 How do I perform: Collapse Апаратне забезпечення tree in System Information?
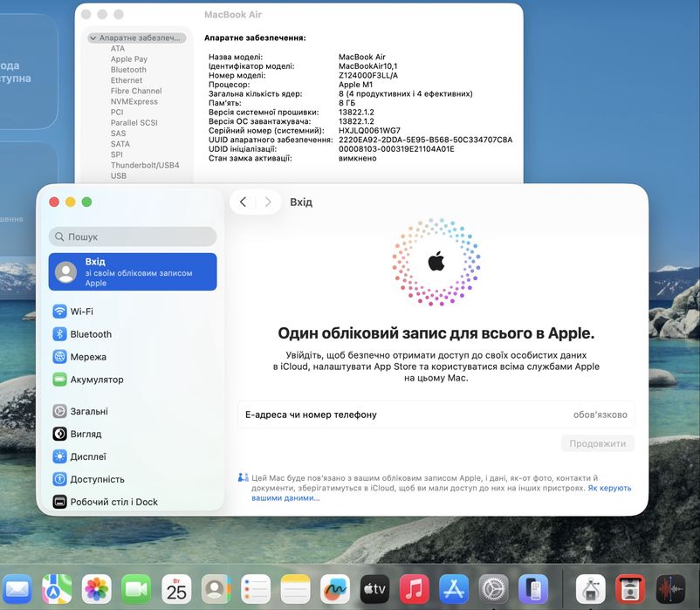coord(93,38)
